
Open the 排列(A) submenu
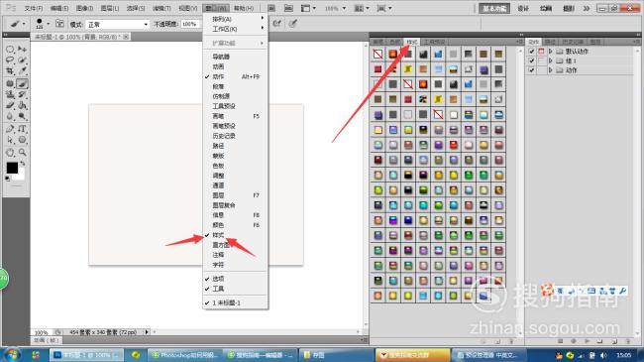236,19
